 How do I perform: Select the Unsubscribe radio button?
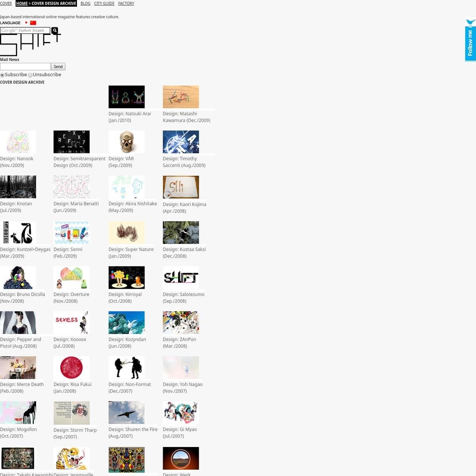(30, 75)
